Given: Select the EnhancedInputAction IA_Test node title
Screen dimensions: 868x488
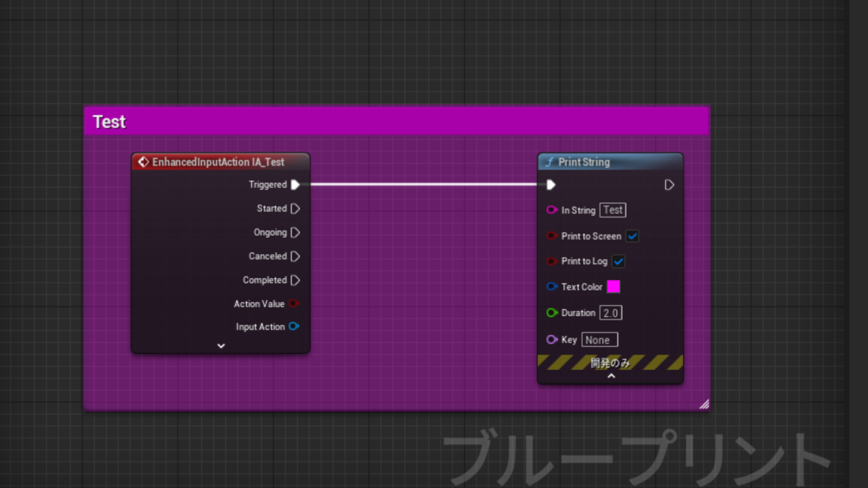Looking at the screenshot, I should tap(218, 162).
